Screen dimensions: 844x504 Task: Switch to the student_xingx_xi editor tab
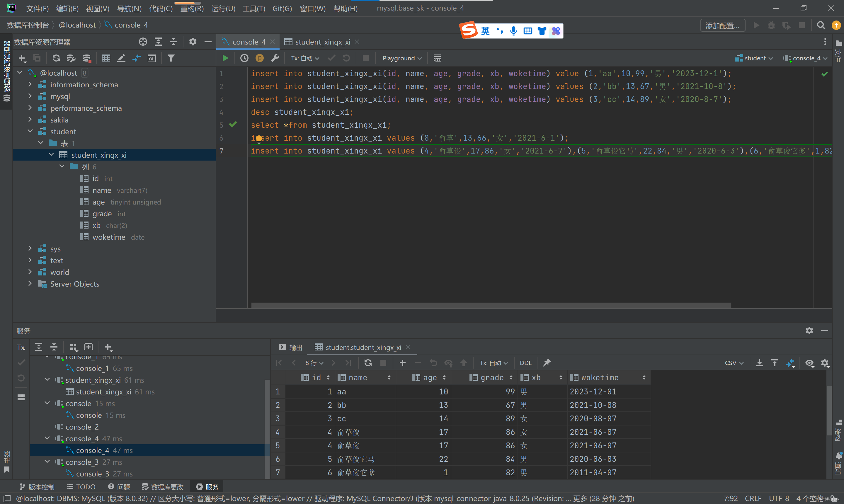(322, 42)
